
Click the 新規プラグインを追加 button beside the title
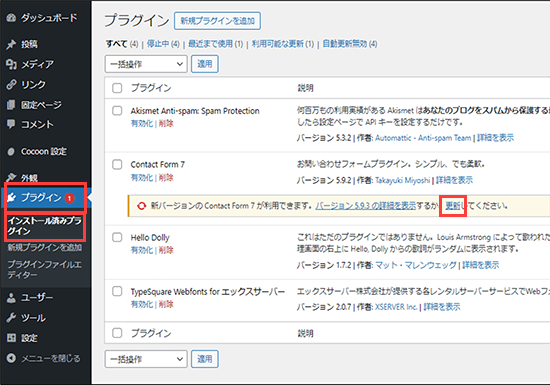[x=217, y=21]
